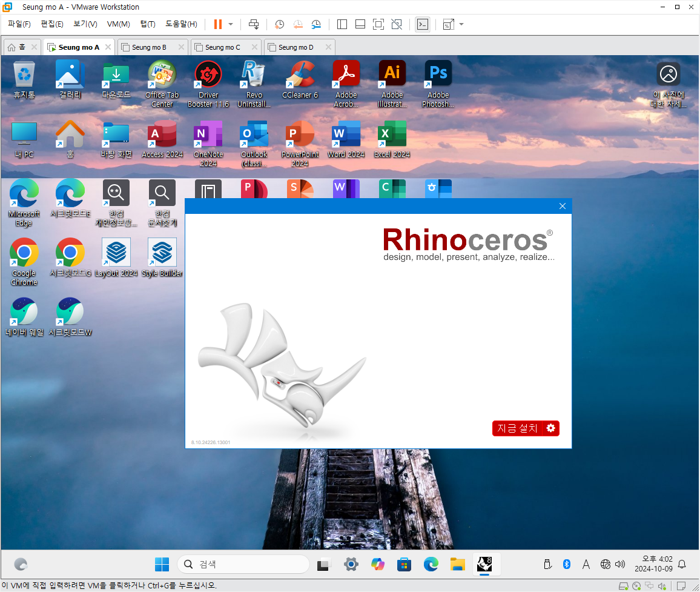Open the 탭(T) menu
700x592 pixels.
[x=148, y=24]
